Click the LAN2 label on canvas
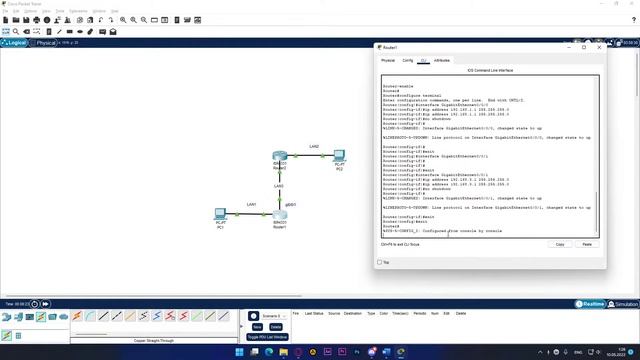The height and width of the screenshot is (360, 640). pos(314,146)
